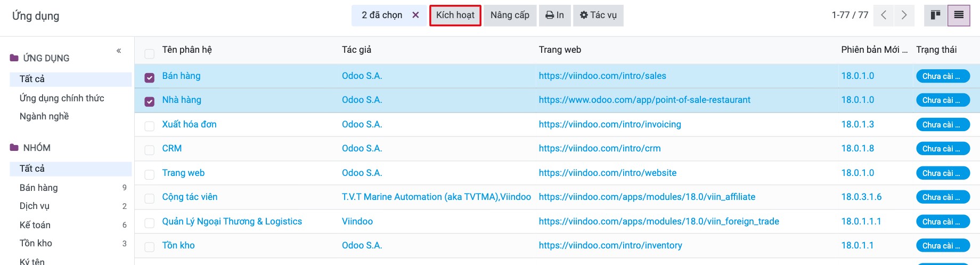This screenshot has width=980, height=265.
Task: Click the Nâng cấp button
Action: pyautogui.click(x=510, y=15)
